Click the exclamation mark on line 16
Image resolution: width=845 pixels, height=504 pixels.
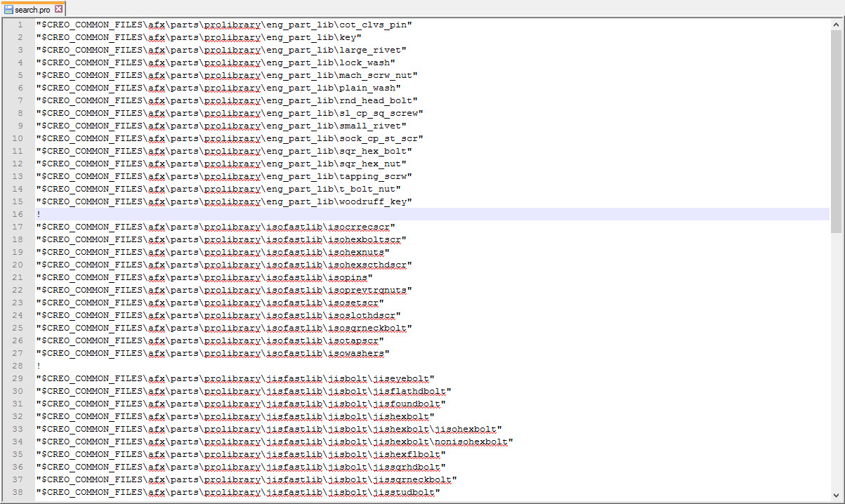[x=39, y=214]
